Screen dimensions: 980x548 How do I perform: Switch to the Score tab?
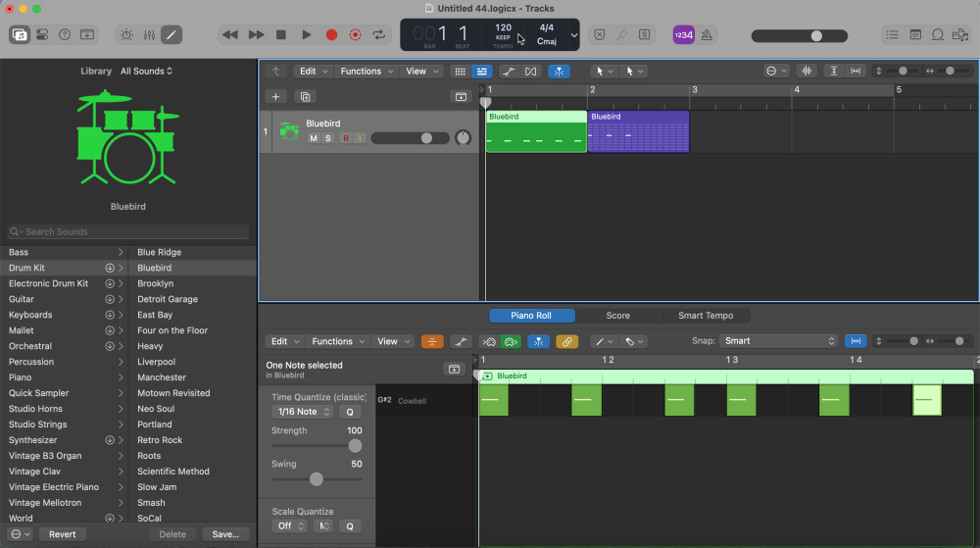pos(617,316)
